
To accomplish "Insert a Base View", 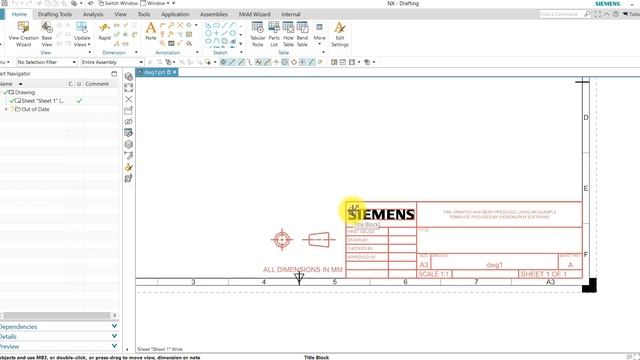I will 47,34.
